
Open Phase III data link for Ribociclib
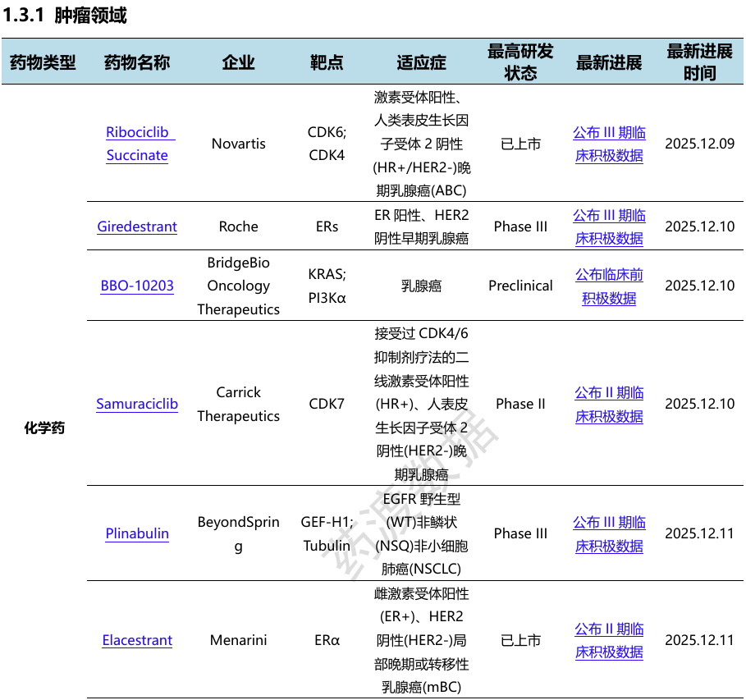click(609, 144)
